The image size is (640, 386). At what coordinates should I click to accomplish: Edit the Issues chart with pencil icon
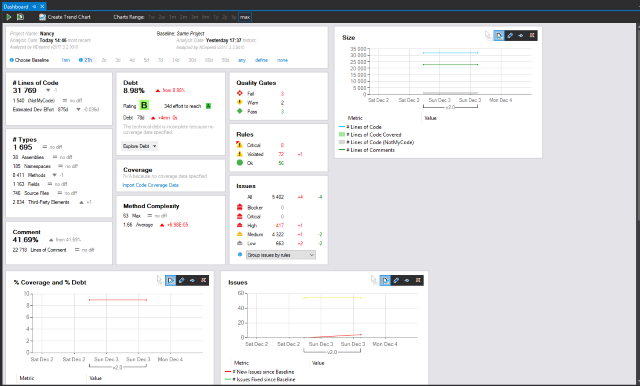(396, 280)
